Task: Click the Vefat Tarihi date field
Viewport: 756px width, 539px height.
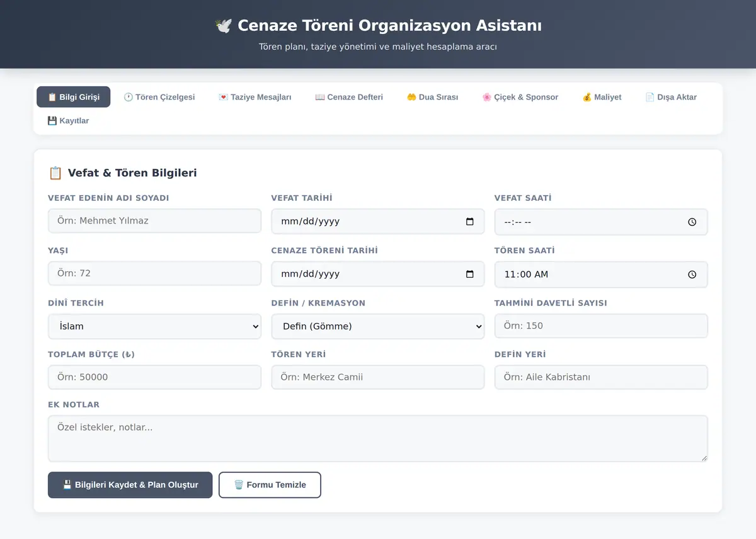Action: click(378, 222)
